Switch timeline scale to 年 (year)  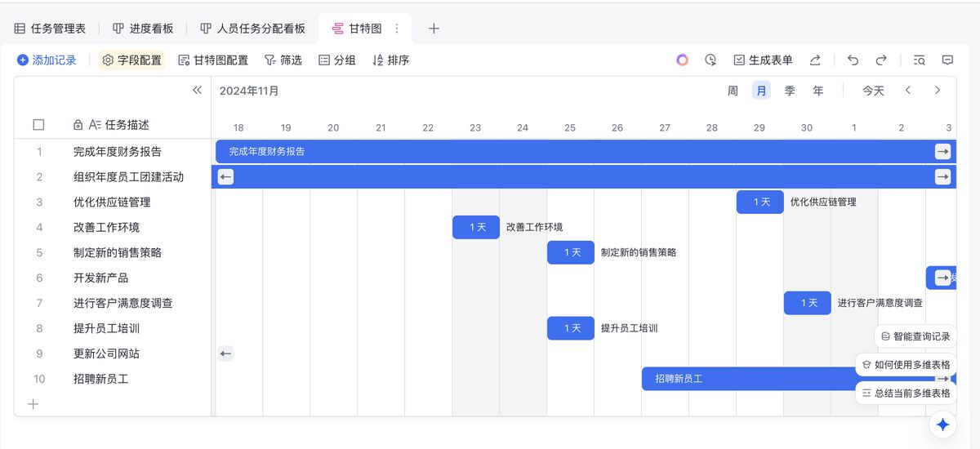(x=817, y=91)
